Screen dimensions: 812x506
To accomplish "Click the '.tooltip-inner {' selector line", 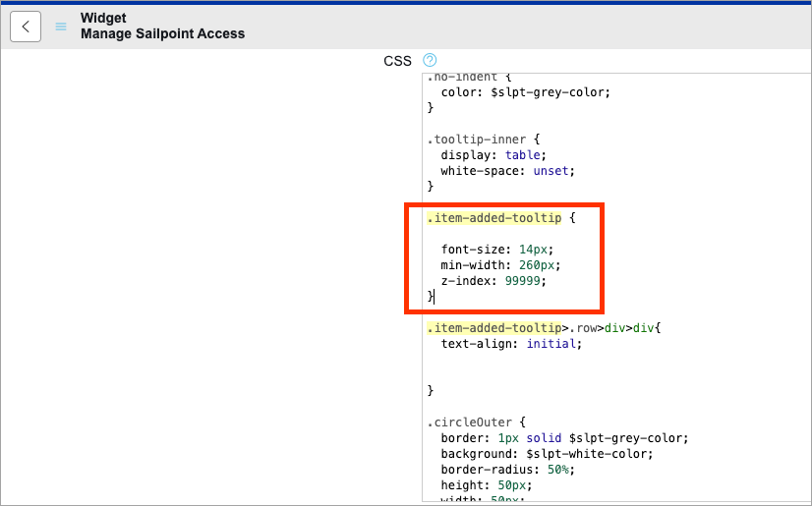I will pos(484,140).
